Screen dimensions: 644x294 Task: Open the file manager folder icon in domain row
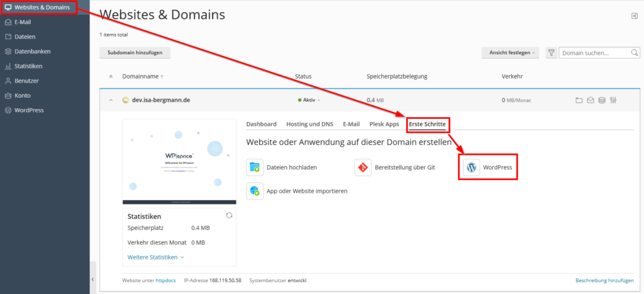tap(579, 100)
